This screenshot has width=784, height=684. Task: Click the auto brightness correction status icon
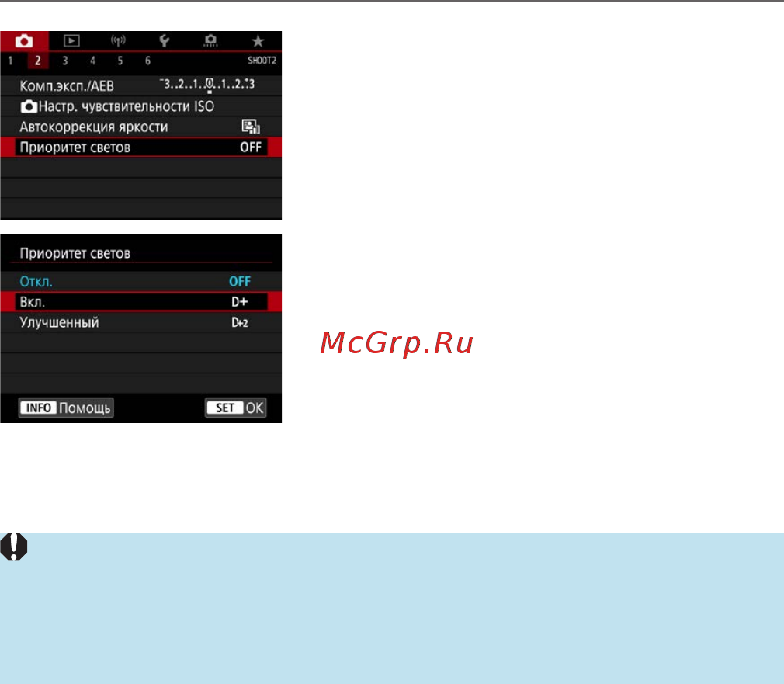tap(251, 127)
